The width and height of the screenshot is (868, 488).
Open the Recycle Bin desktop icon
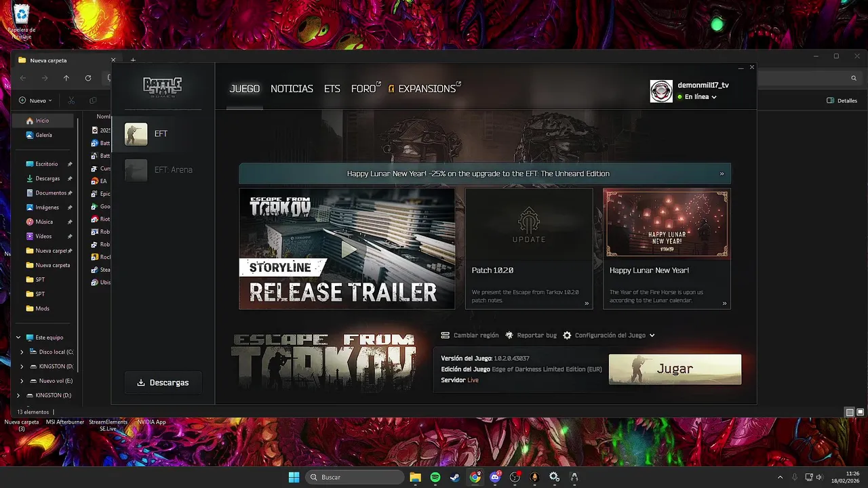(x=21, y=20)
